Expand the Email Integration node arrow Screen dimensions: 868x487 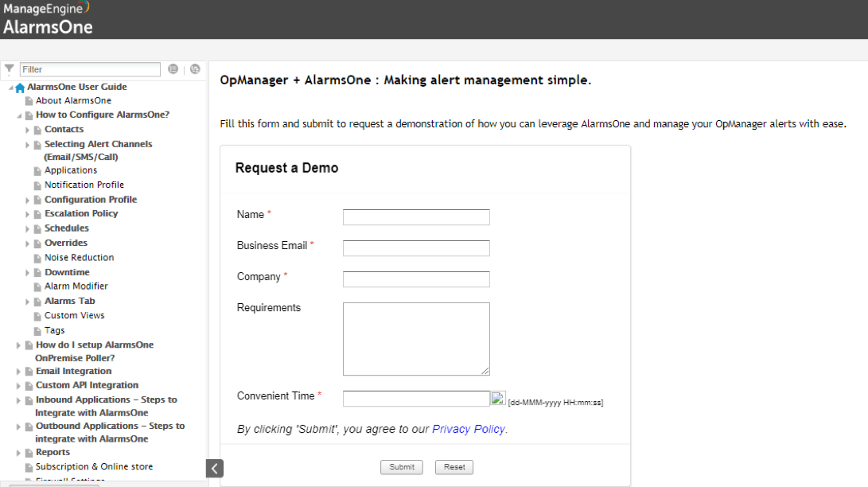tap(19, 372)
